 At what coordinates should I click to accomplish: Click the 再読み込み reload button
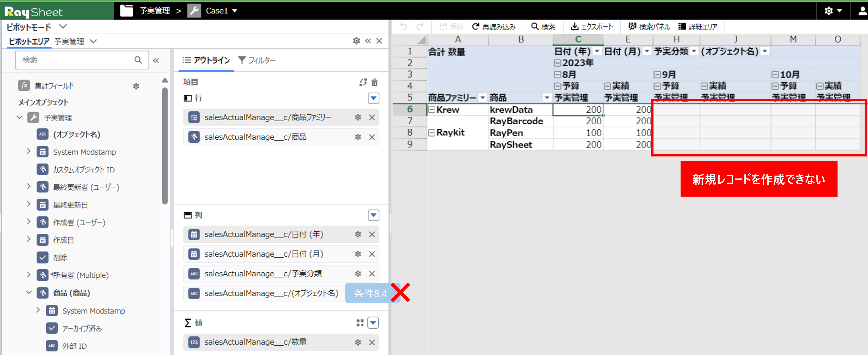(x=494, y=26)
